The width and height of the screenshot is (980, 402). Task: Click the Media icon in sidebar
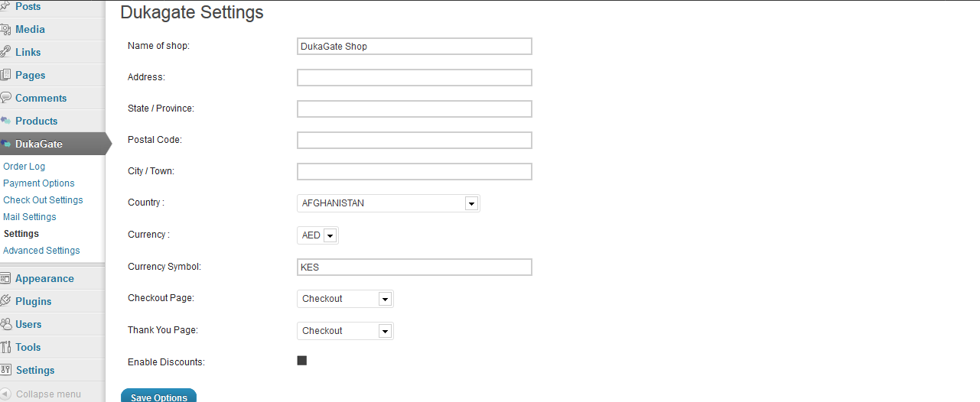5,29
